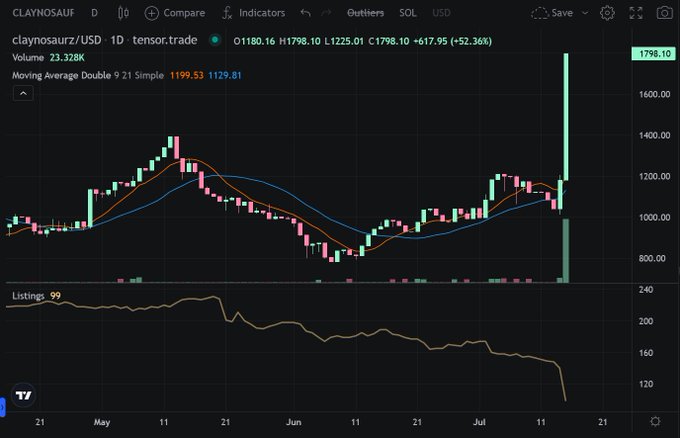
Task: Click the 1798.10 current price label
Action: (654, 54)
